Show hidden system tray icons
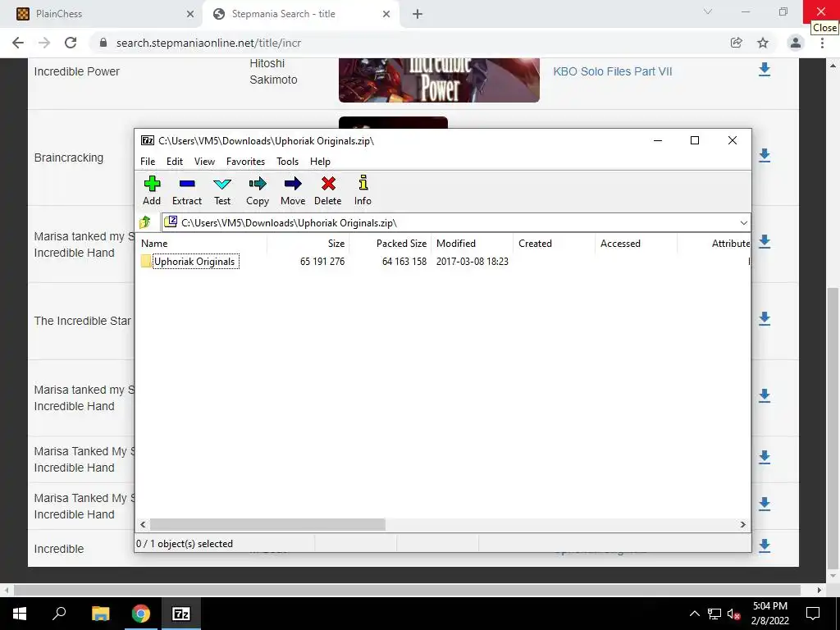Image resolution: width=840 pixels, height=630 pixels. tap(694, 614)
